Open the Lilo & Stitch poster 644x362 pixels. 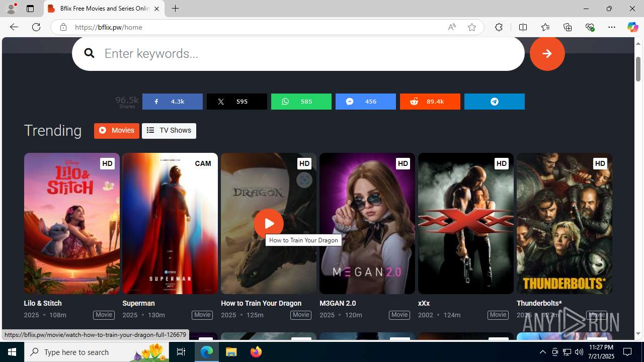(x=71, y=223)
